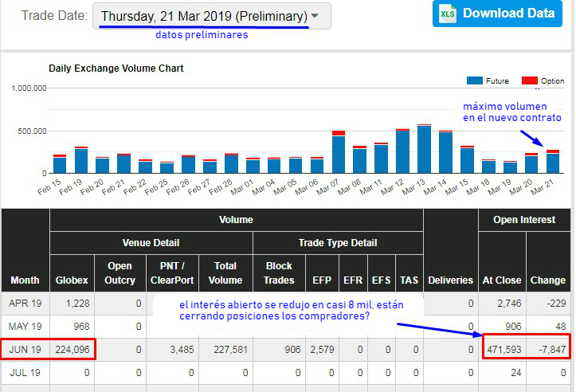The height and width of the screenshot is (392, 576).
Task: Select the JUN 19 month row label
Action: [25, 348]
